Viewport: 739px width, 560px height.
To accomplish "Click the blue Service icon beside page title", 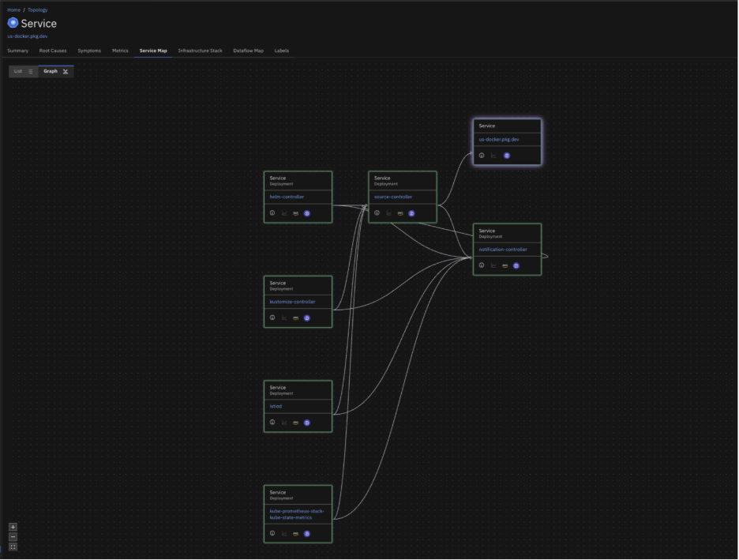I will [13, 24].
